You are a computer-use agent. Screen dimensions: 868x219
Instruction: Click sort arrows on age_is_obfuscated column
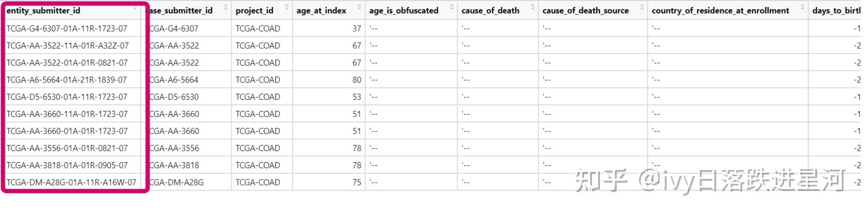(x=452, y=7)
